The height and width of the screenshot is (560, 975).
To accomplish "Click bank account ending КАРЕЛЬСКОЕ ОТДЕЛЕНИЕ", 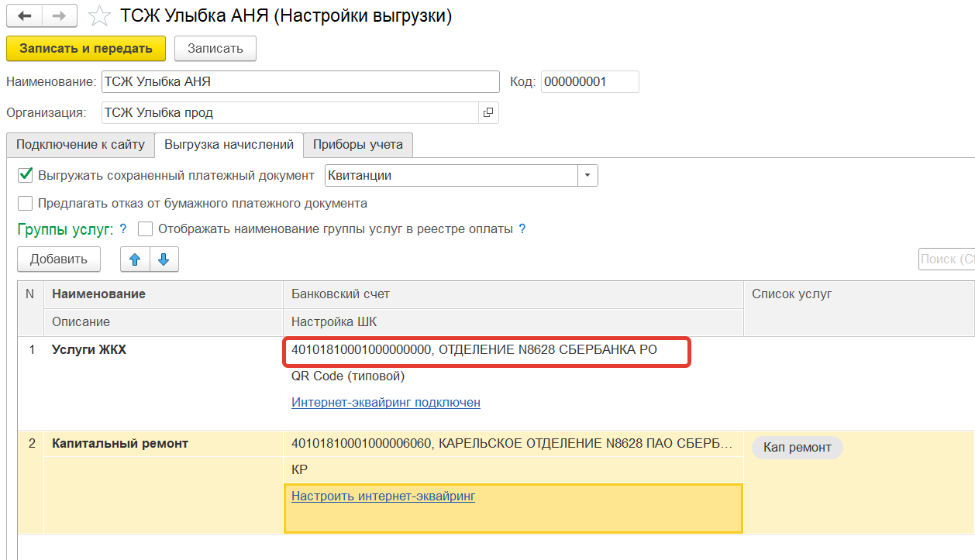I will coord(512,444).
